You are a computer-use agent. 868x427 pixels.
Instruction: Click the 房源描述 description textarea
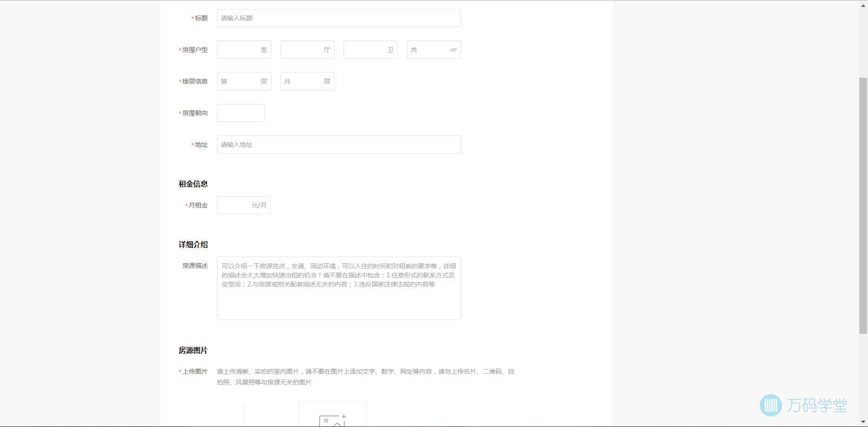pyautogui.click(x=339, y=288)
